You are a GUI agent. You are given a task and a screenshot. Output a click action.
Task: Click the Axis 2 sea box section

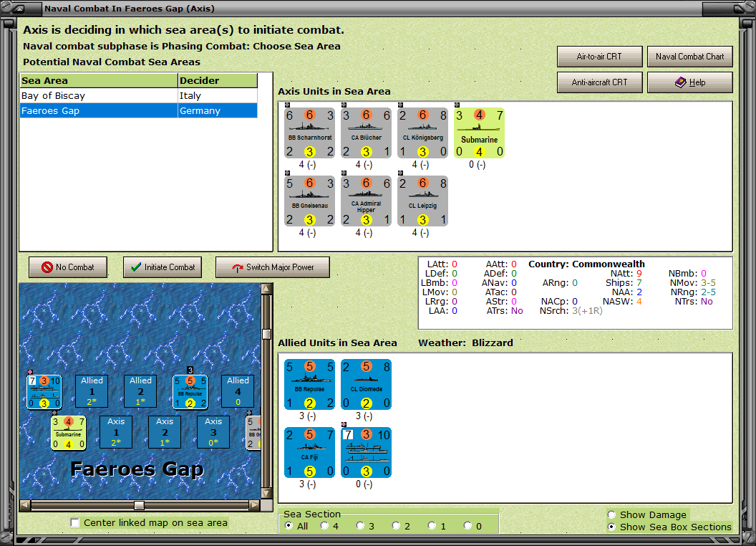tap(165, 432)
